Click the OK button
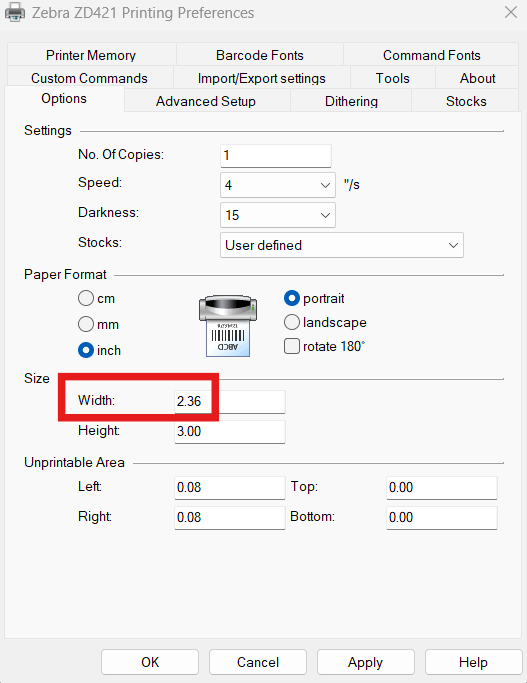 150,662
